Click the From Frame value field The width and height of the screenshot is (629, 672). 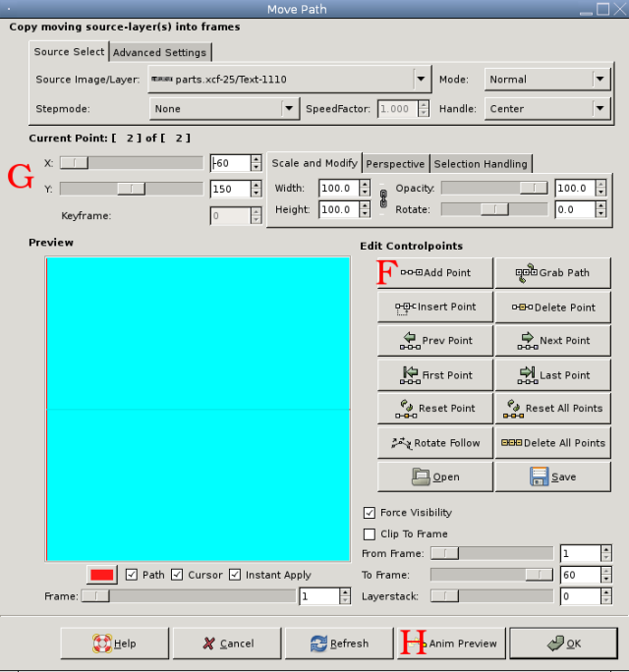[x=580, y=553]
